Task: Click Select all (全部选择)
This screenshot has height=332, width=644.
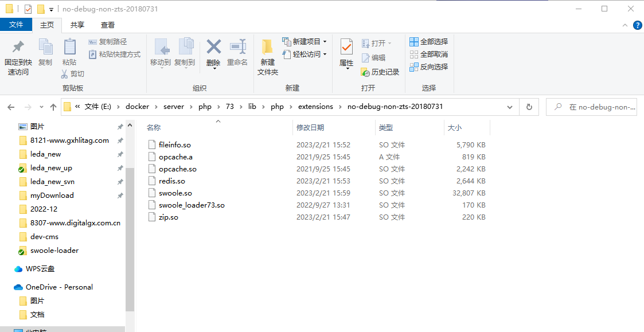Action: 429,41
